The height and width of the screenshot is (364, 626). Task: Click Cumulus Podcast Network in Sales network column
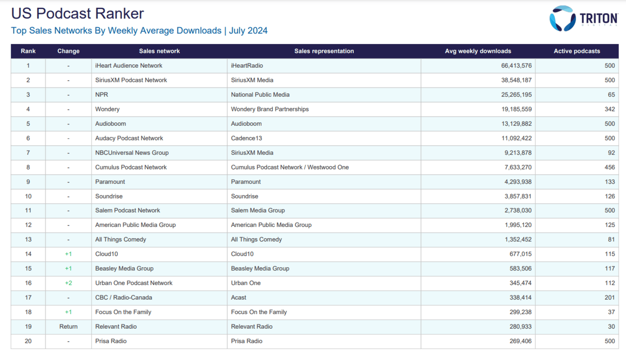(131, 167)
